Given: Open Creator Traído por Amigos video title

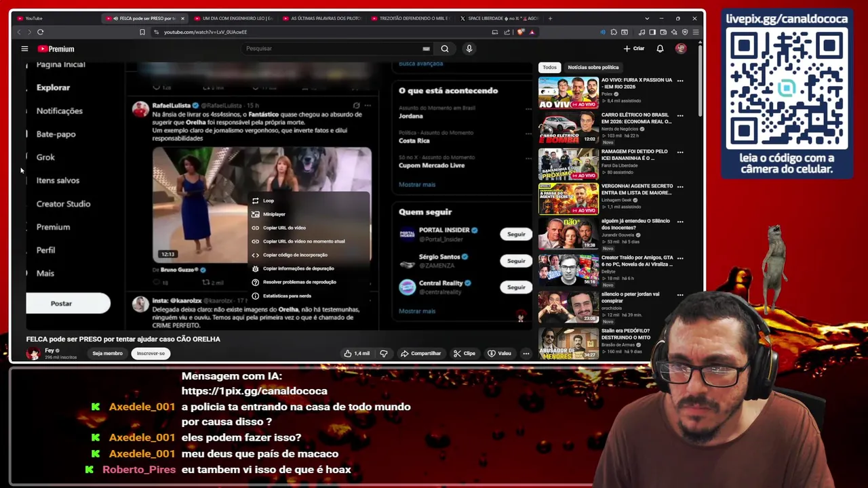Looking at the screenshot, I should click(x=637, y=260).
